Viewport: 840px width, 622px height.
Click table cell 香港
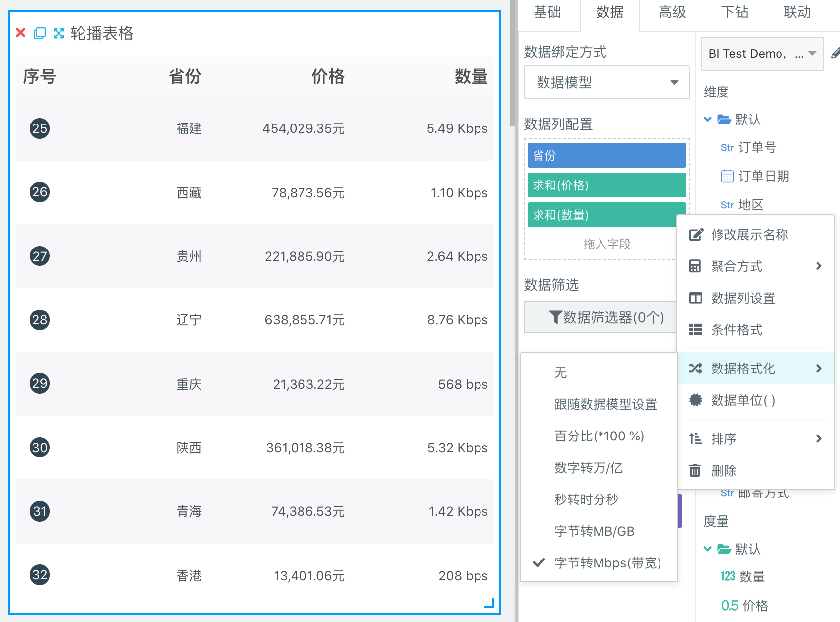point(189,576)
